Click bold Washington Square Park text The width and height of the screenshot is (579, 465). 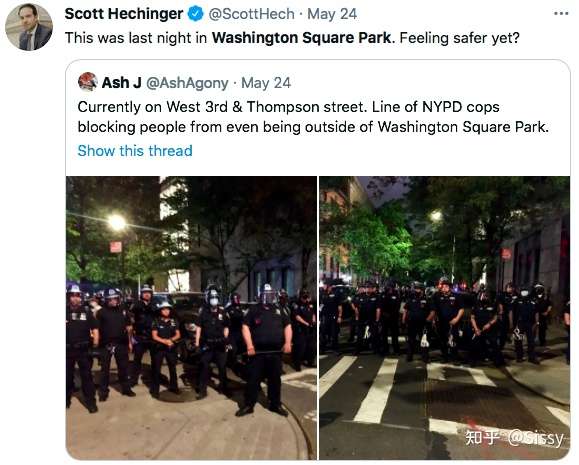coord(301,38)
